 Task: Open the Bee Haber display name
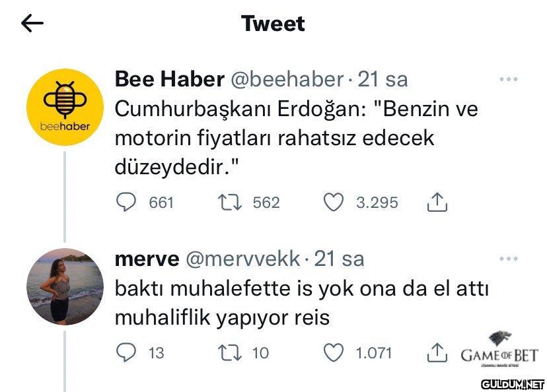point(169,80)
